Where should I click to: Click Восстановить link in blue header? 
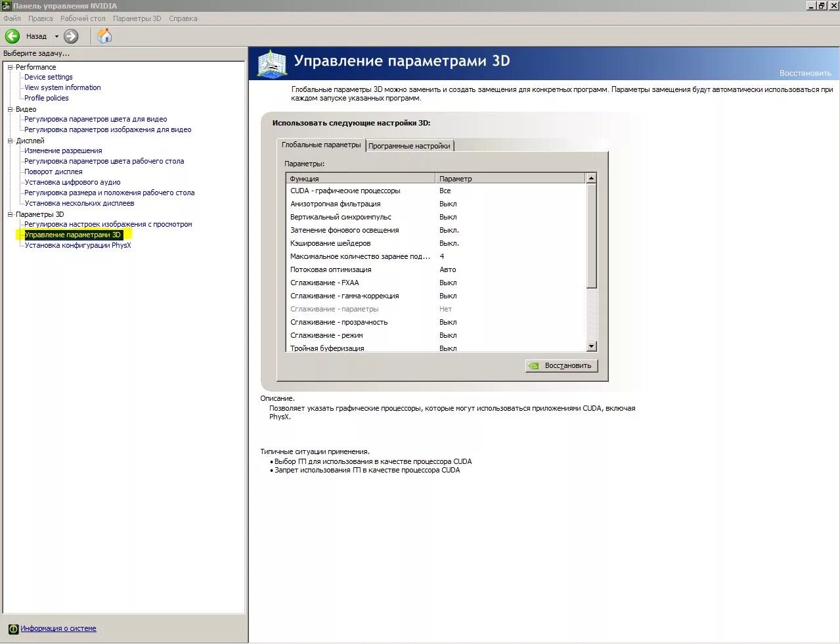pos(805,73)
